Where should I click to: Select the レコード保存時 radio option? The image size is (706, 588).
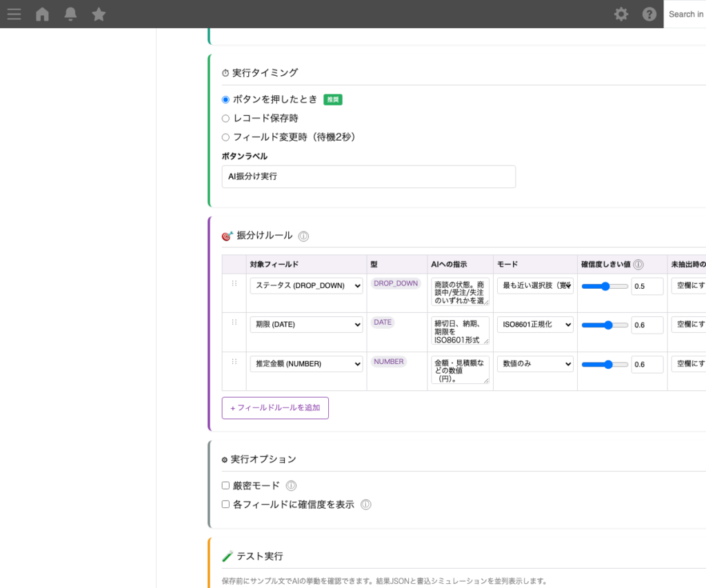click(225, 118)
